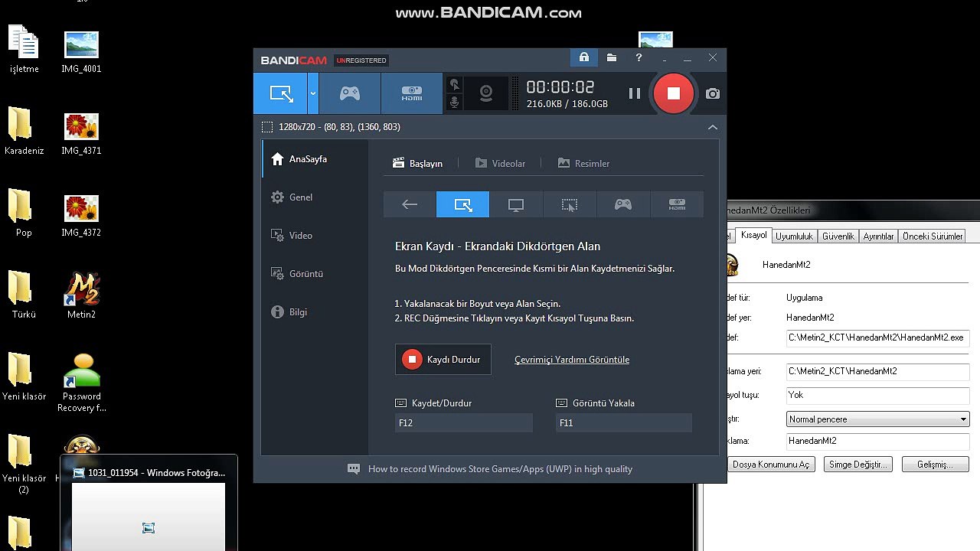Click the Görüntü Yakala hotkey field F11
Screen dimensions: 980x551
[x=624, y=422]
